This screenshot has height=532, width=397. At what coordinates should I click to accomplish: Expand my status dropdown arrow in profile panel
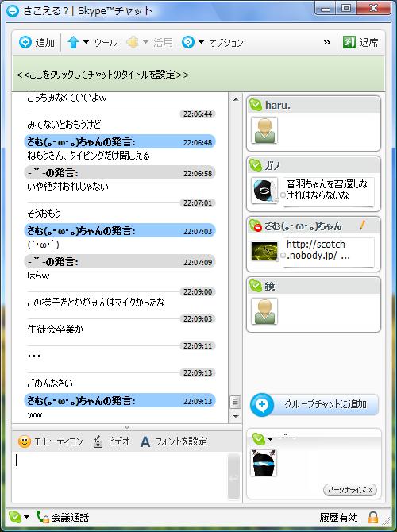(271, 438)
